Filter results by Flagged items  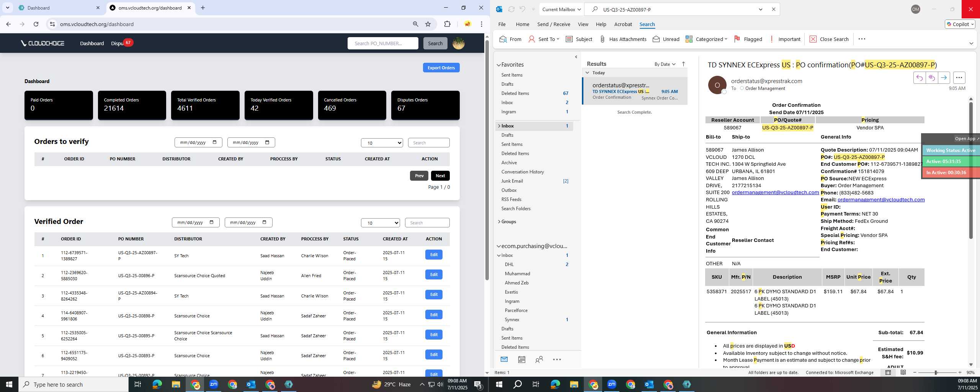coord(748,39)
